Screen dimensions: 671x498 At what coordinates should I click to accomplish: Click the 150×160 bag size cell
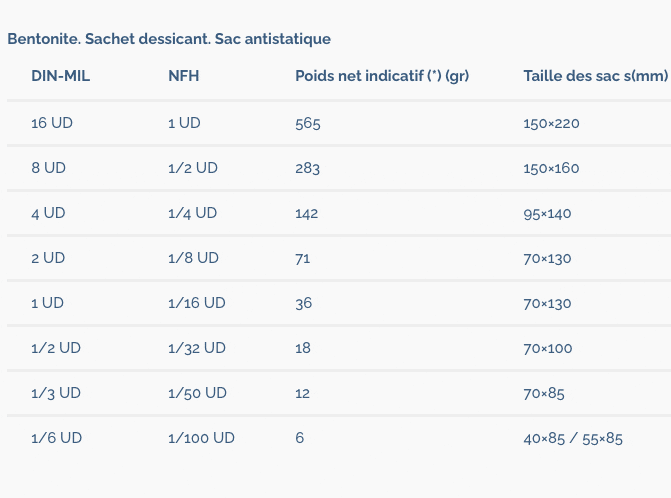coord(551,168)
